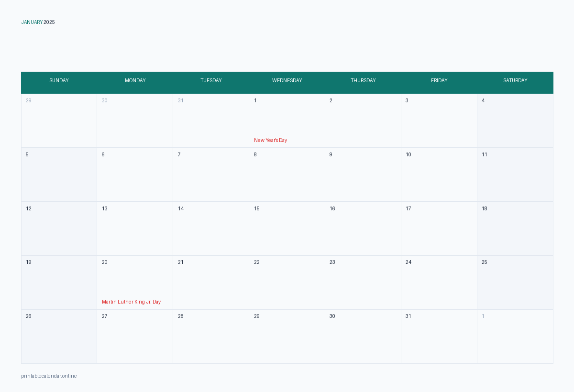Select the date 6 on Monday

click(x=135, y=174)
